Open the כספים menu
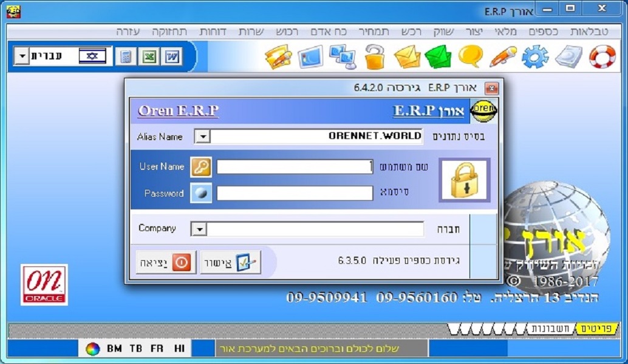This screenshot has width=628, height=364. pos(544,32)
